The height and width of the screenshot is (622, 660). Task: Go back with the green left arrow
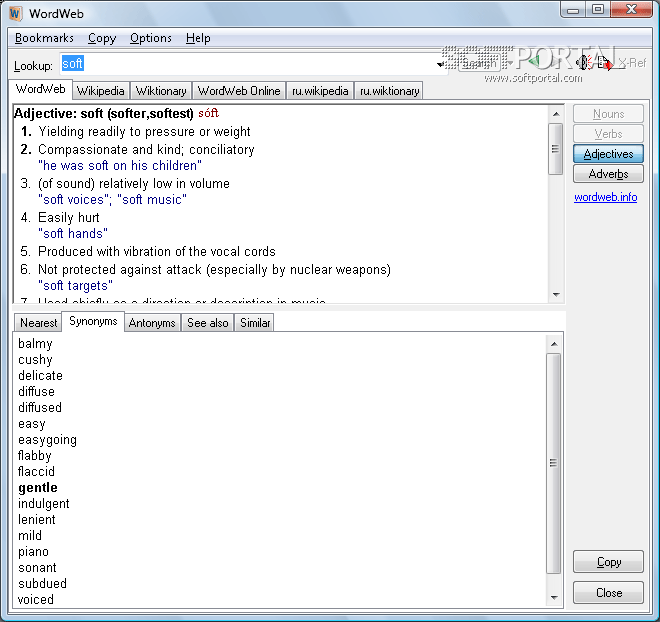click(x=533, y=63)
